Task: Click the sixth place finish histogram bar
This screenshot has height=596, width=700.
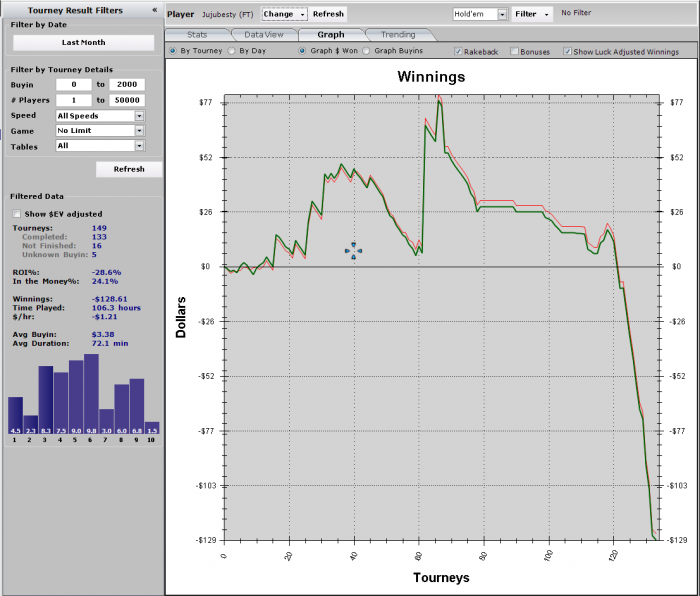Action: pyautogui.click(x=92, y=394)
